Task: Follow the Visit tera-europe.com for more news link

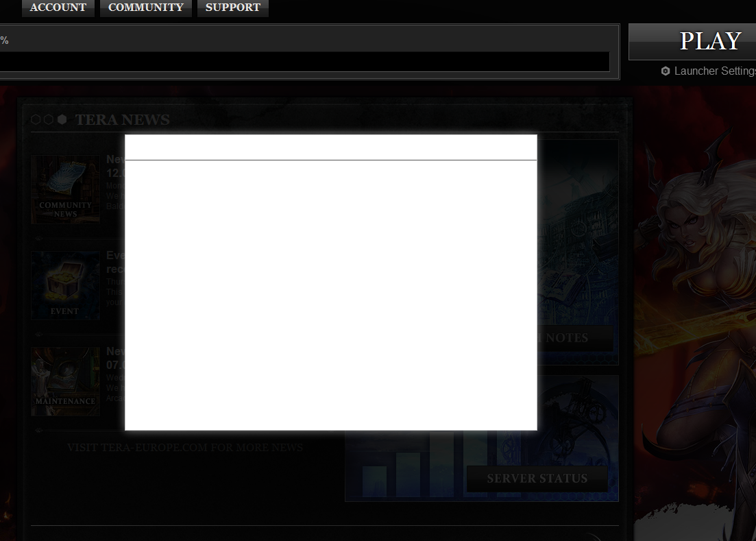Action: coord(185,448)
